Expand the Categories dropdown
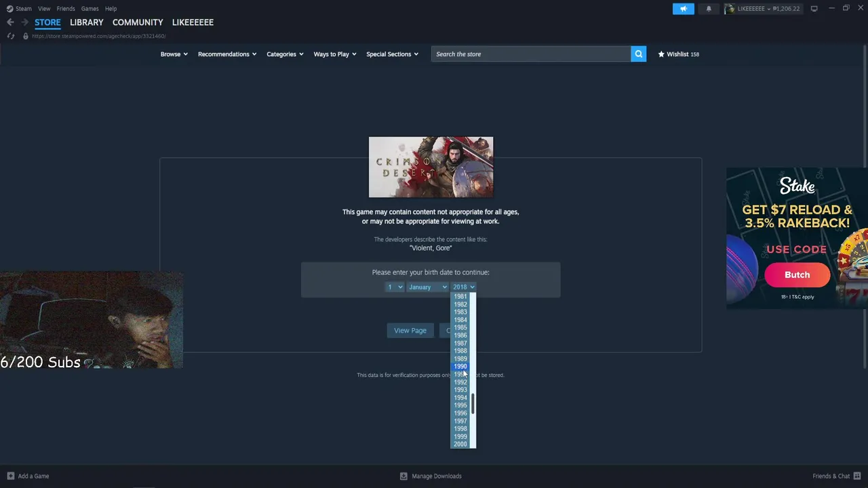The height and width of the screenshot is (488, 868). click(285, 54)
